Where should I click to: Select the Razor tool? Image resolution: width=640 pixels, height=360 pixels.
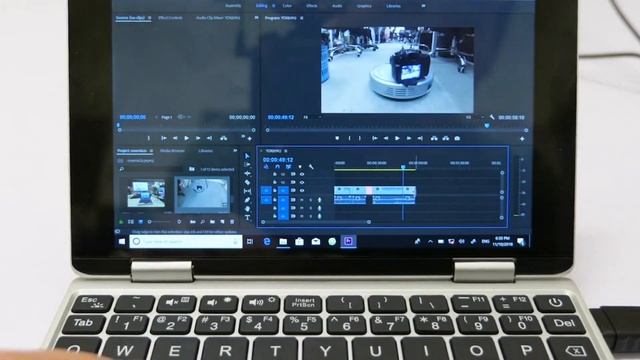click(x=247, y=182)
